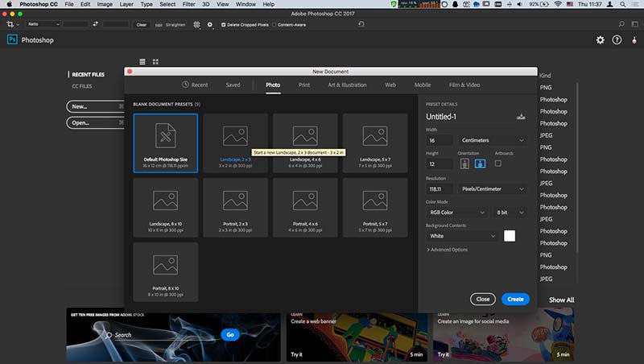Click the Adobe Stock Search field
Screen dimensions: 644x364
[x=163, y=335]
